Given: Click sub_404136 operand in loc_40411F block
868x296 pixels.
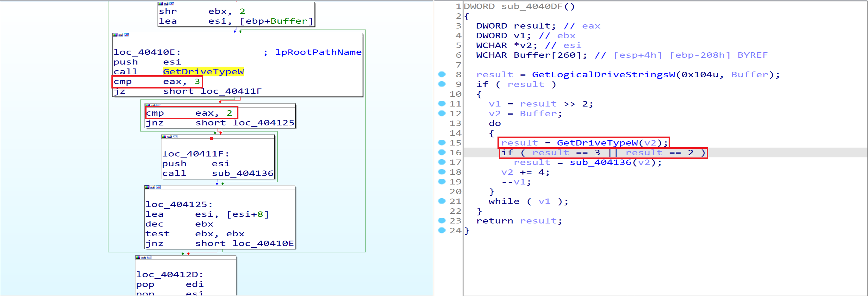Looking at the screenshot, I should [x=242, y=173].
